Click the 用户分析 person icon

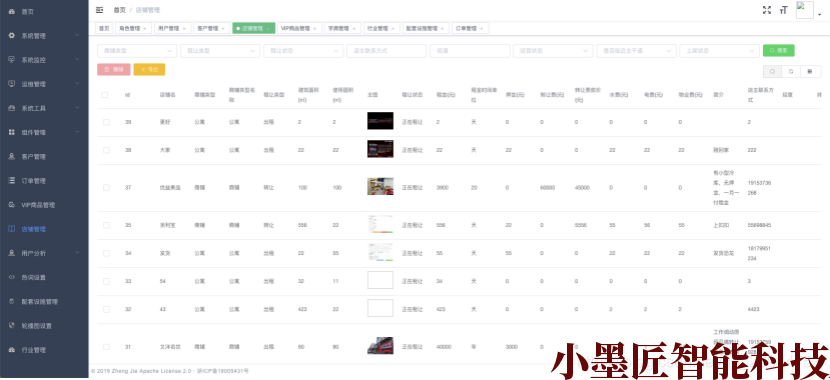coord(12,253)
